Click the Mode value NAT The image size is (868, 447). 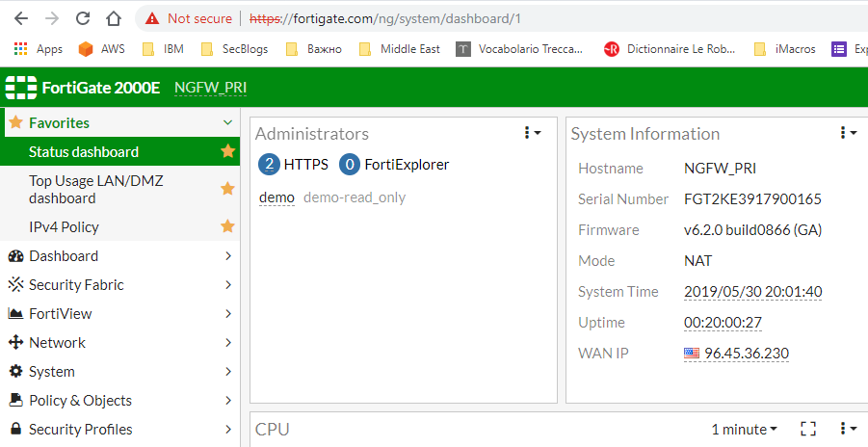point(698,261)
